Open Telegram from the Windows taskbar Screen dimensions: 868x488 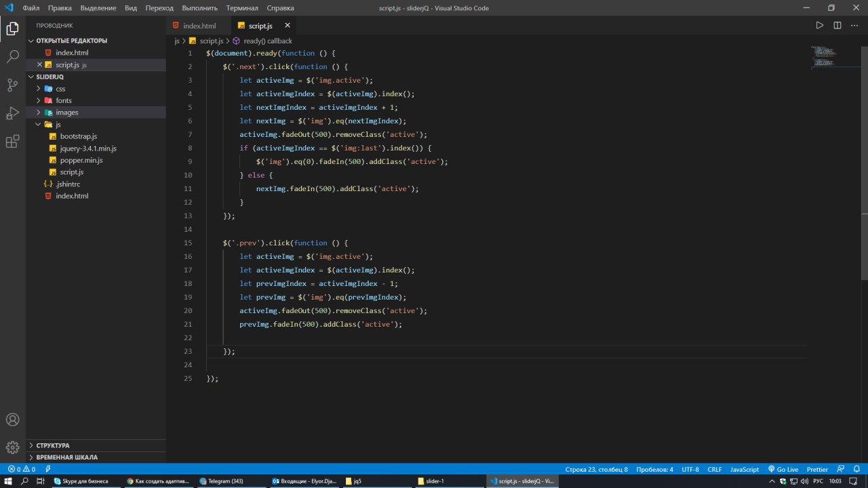221,481
